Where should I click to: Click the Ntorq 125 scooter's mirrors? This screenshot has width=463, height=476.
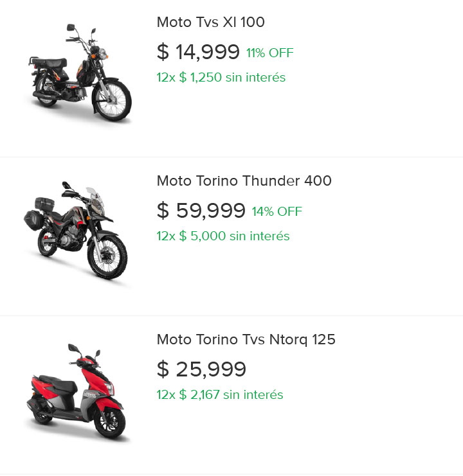click(73, 348)
